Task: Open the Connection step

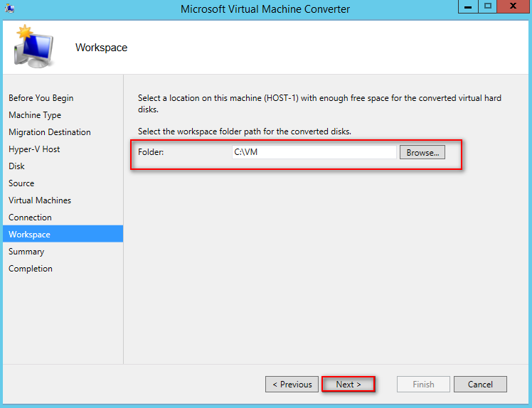Action: 30,218
